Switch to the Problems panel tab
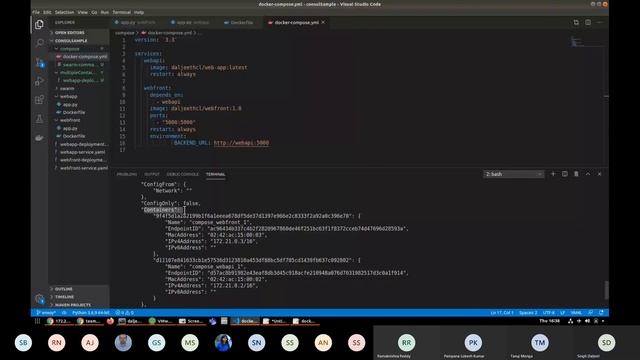640x360 pixels. (x=127, y=174)
